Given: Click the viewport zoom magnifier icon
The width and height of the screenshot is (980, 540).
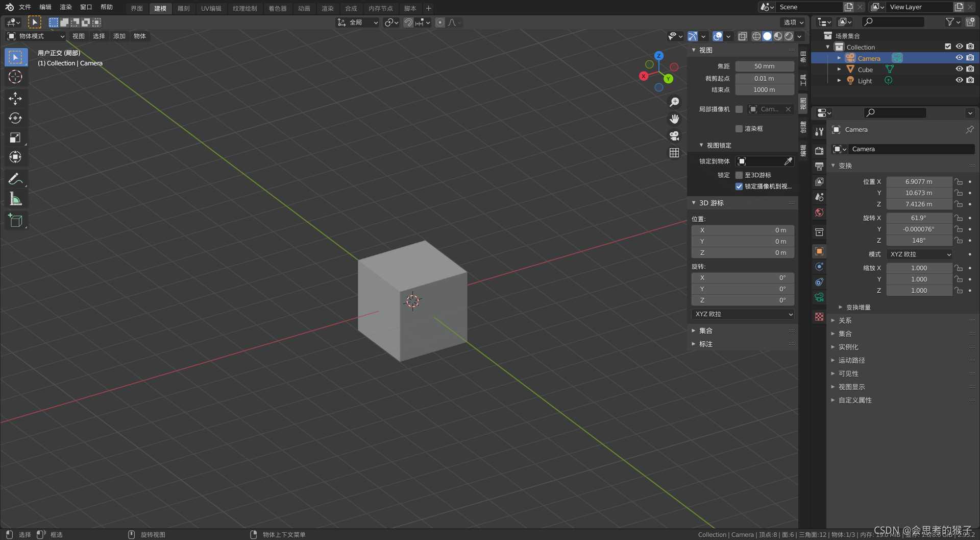Looking at the screenshot, I should tap(674, 102).
